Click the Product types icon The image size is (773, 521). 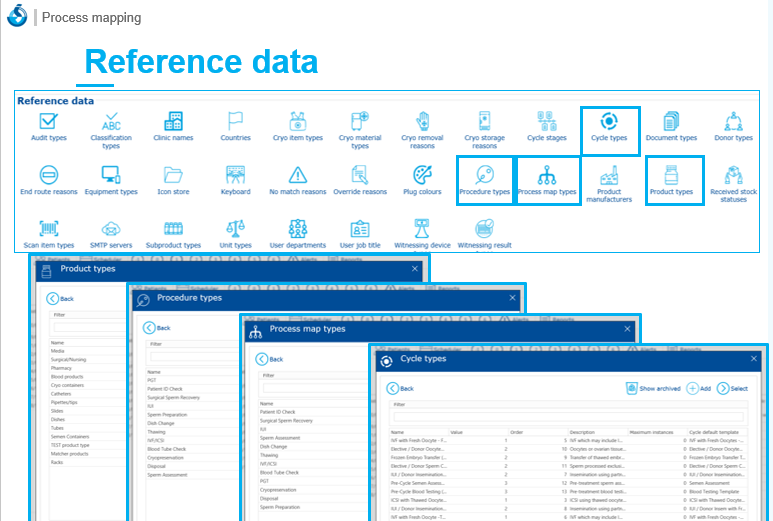[x=672, y=175]
